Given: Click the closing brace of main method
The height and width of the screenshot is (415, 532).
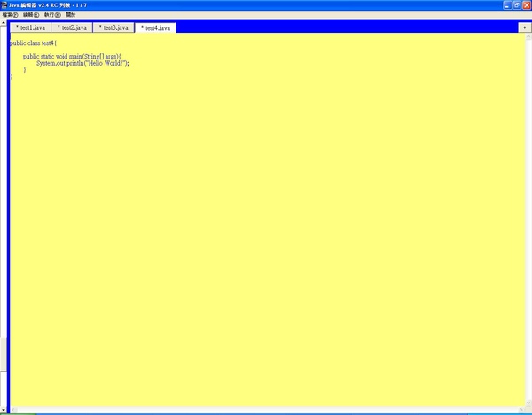Looking at the screenshot, I should point(25,69).
